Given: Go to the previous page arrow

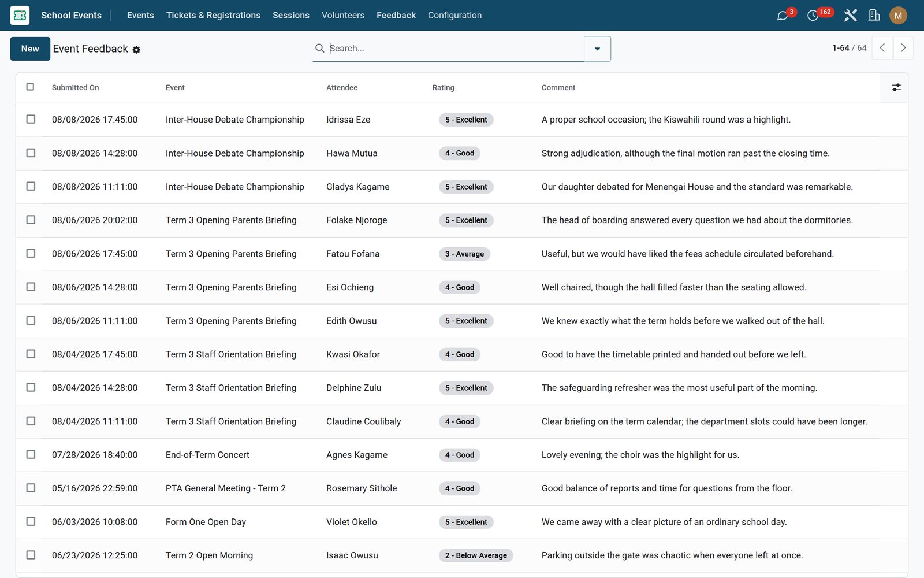Looking at the screenshot, I should (x=882, y=48).
